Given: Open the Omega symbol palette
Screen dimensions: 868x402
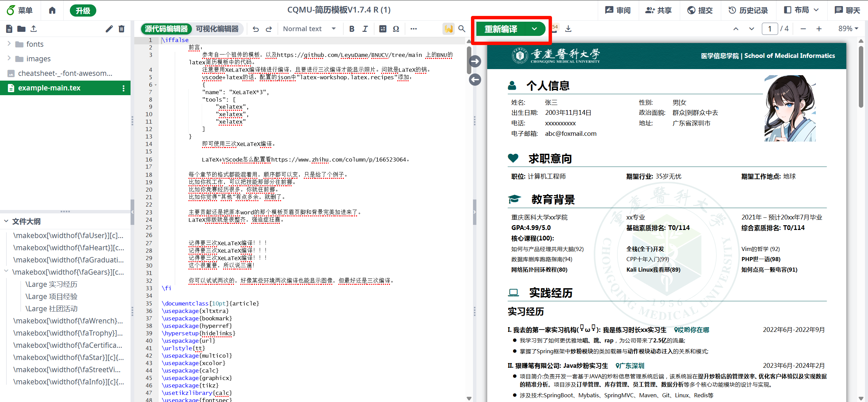Looking at the screenshot, I should (x=396, y=29).
